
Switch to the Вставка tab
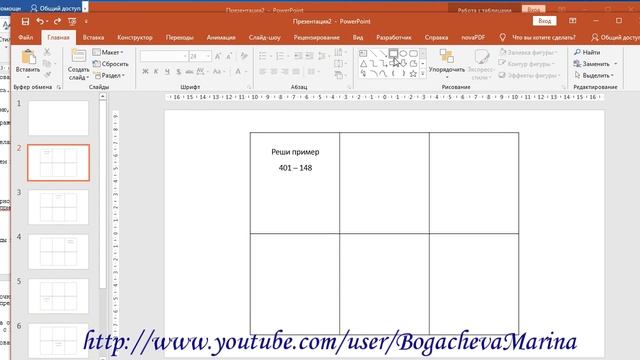[93, 38]
